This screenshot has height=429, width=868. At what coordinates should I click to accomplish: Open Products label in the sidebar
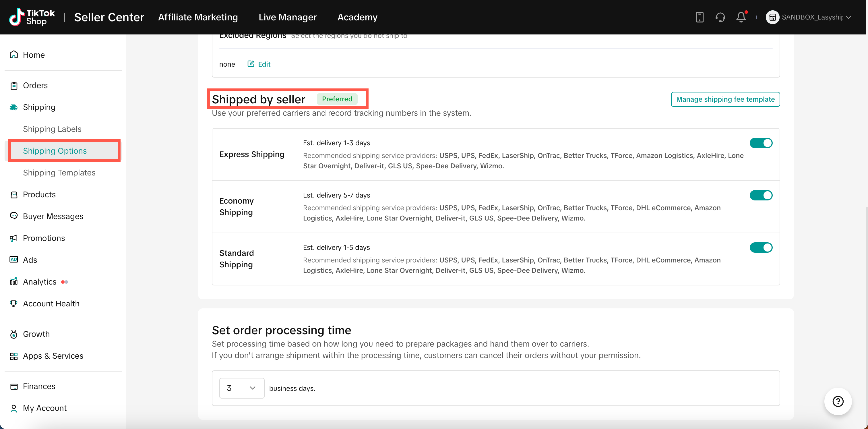pyautogui.click(x=39, y=195)
